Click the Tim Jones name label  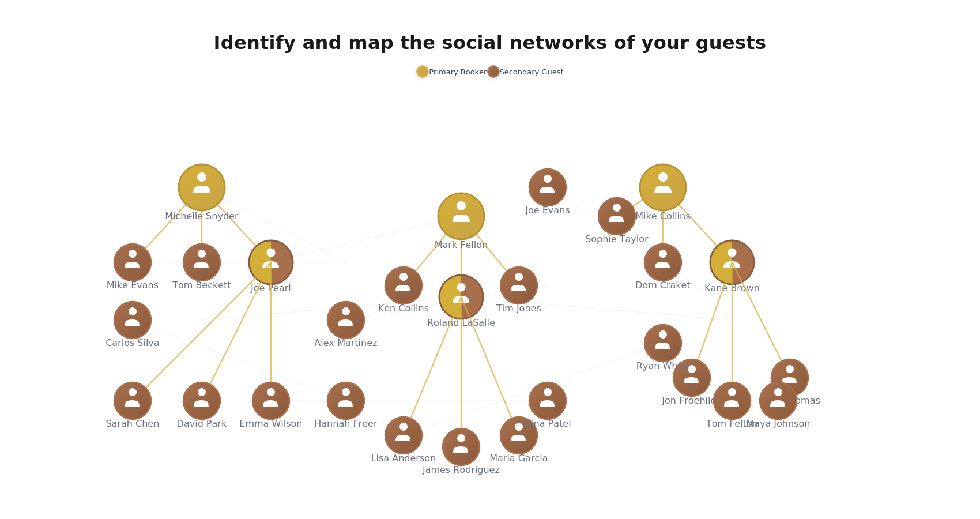click(519, 309)
